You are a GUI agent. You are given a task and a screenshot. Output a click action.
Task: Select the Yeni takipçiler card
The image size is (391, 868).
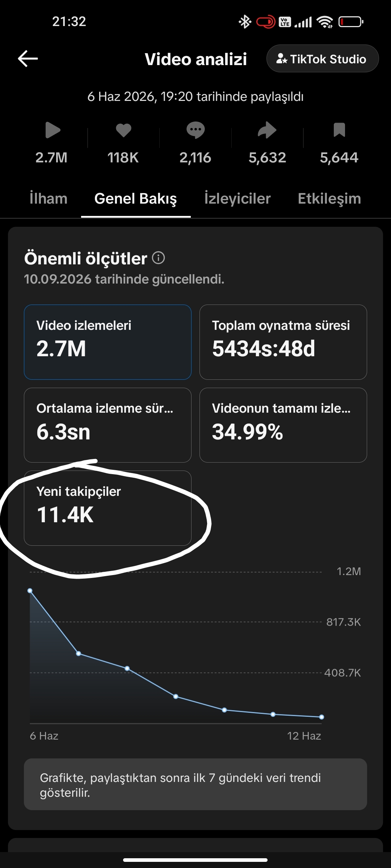coord(108,508)
